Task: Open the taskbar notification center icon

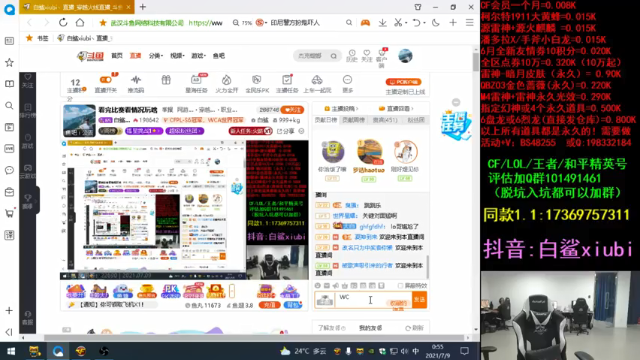Action: pyautogui.click(x=464, y=351)
